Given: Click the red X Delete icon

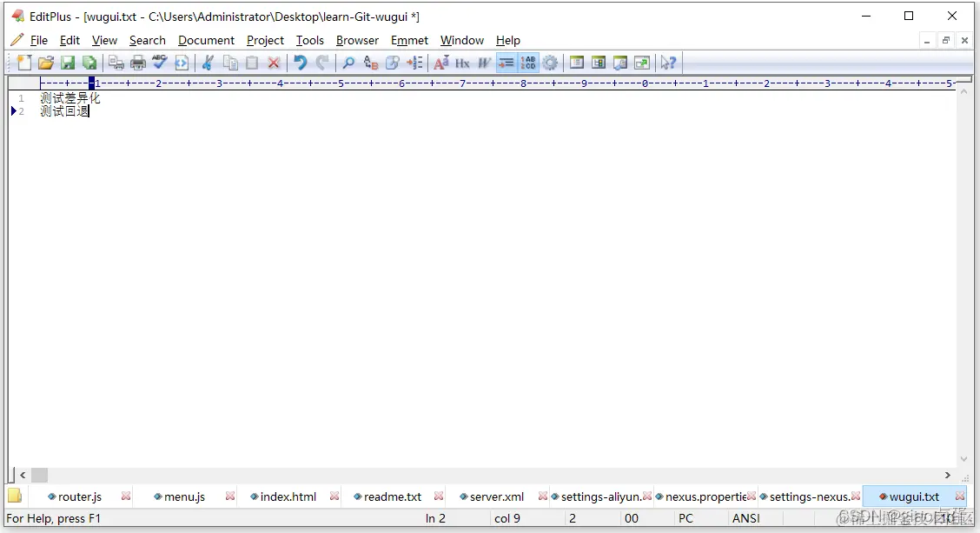Looking at the screenshot, I should pyautogui.click(x=274, y=63).
